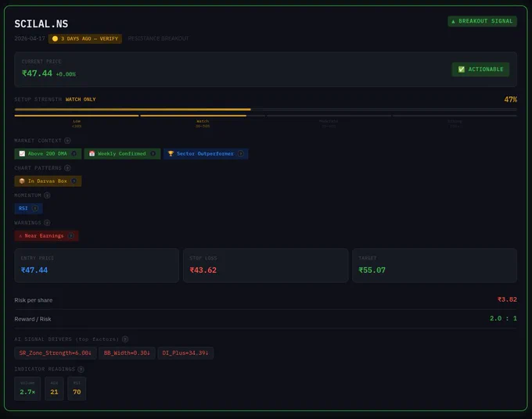Click the Breakout Signal badge
The width and height of the screenshot is (532, 419).
point(482,21)
